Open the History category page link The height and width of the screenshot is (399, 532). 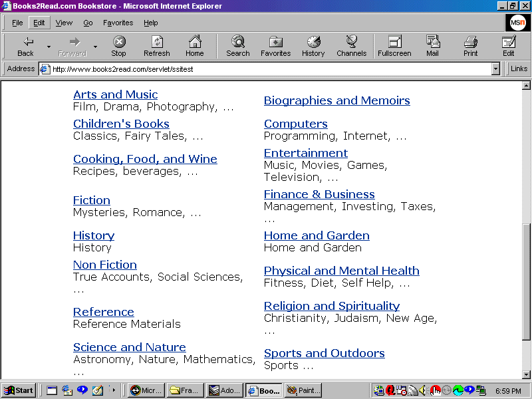[x=94, y=235]
